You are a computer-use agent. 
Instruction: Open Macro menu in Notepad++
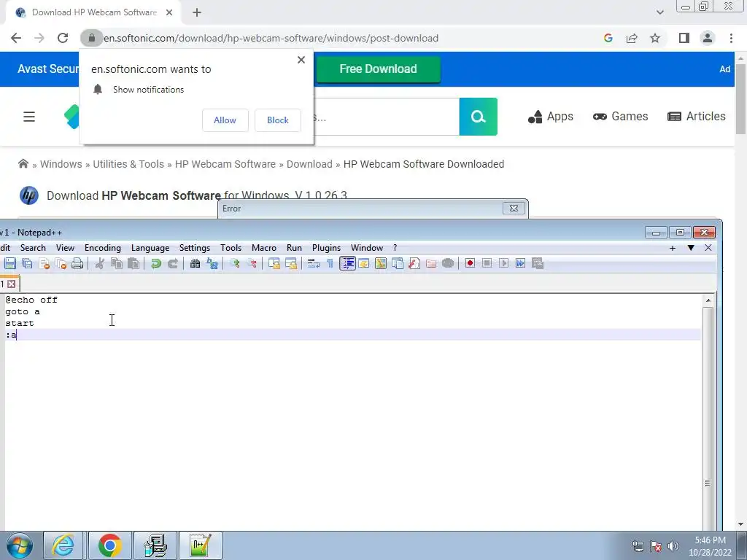tap(264, 248)
